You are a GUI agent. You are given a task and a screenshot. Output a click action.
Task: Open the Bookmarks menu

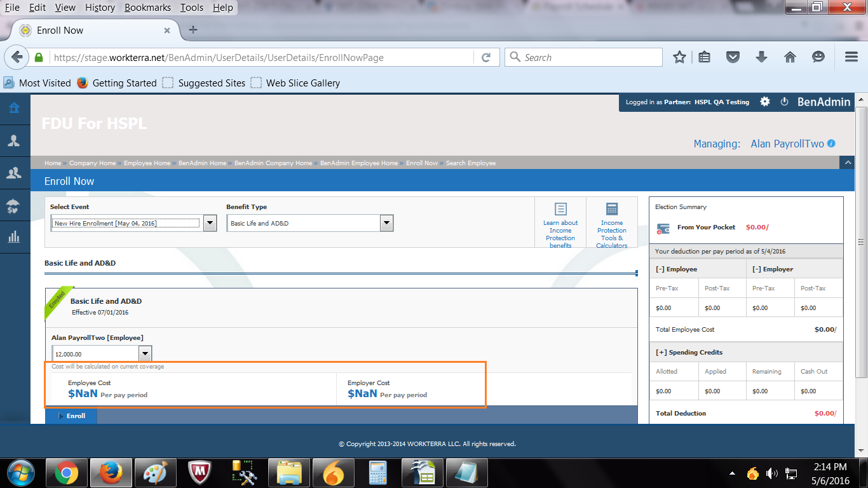click(147, 8)
